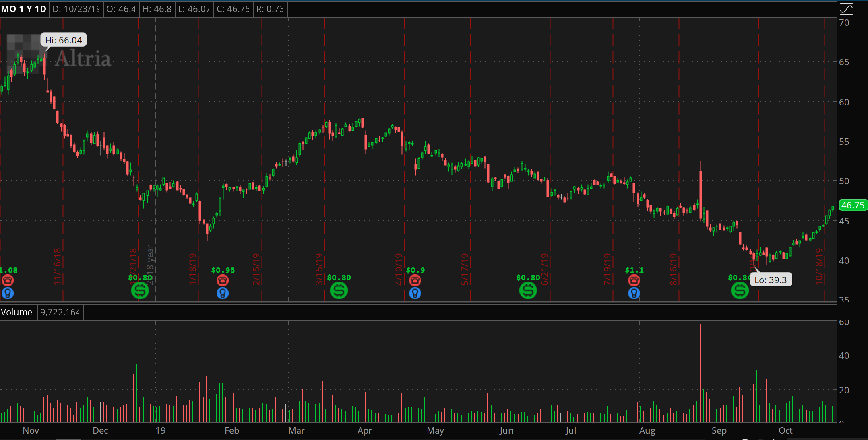Click the 20 level on the volume axis
Screen dimensions: 868x440
844,390
